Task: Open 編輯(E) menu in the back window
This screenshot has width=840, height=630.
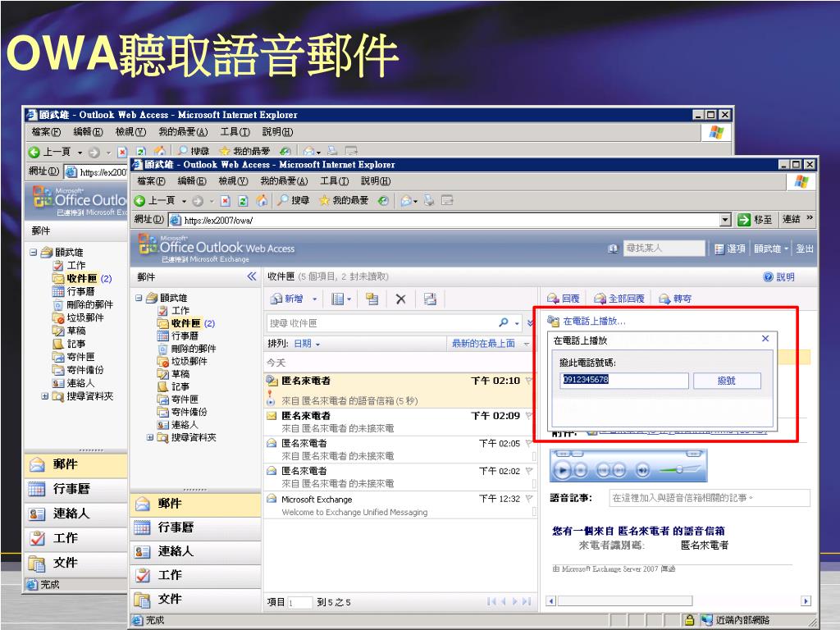Action: tap(88, 132)
